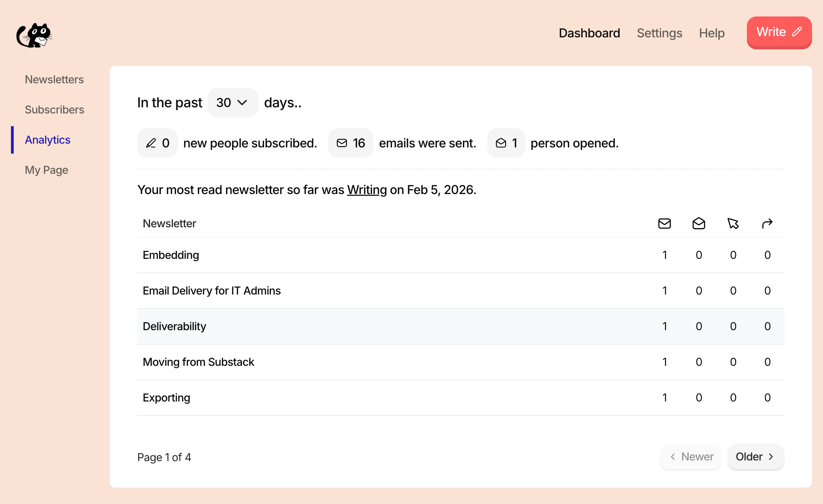Viewport: 823px width, 504px height.
Task: Switch to Subscribers in sidebar
Action: pos(54,110)
